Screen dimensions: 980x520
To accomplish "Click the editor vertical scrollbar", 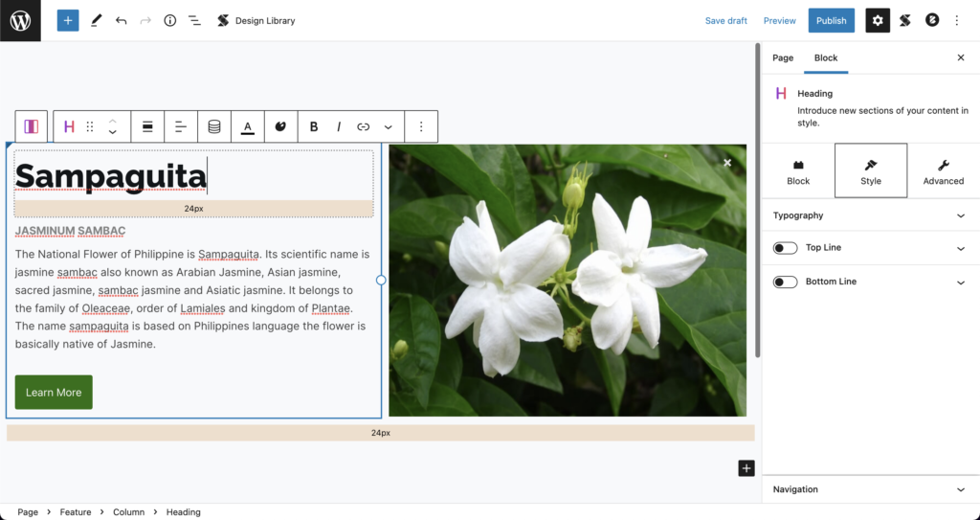I will (758, 200).
